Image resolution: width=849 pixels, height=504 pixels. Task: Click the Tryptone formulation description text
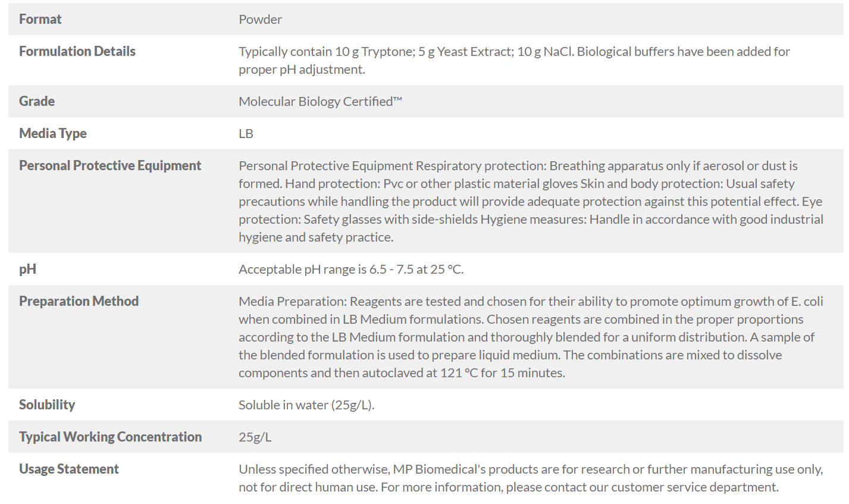click(x=514, y=60)
